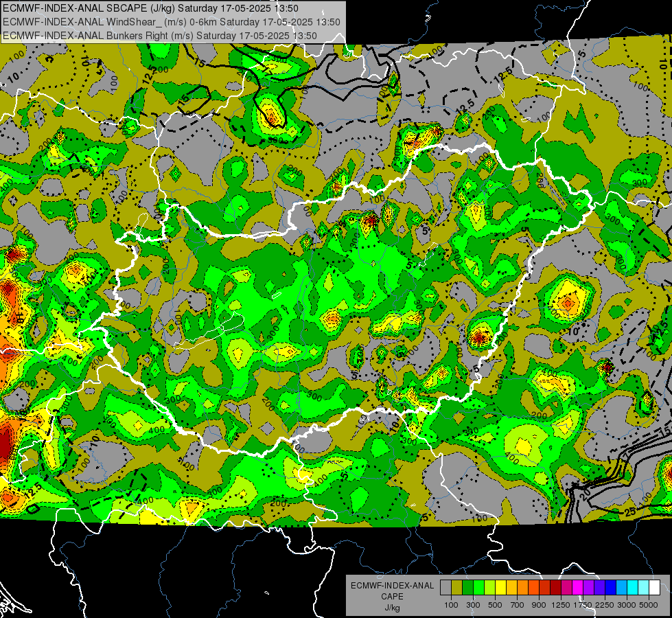Click the dark green legend swatch

click(467, 588)
